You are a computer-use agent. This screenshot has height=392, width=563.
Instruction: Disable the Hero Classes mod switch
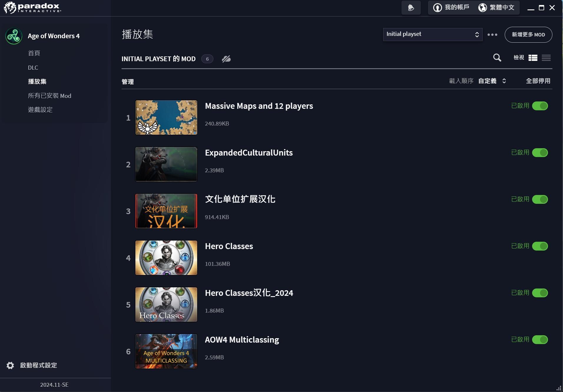tap(540, 246)
